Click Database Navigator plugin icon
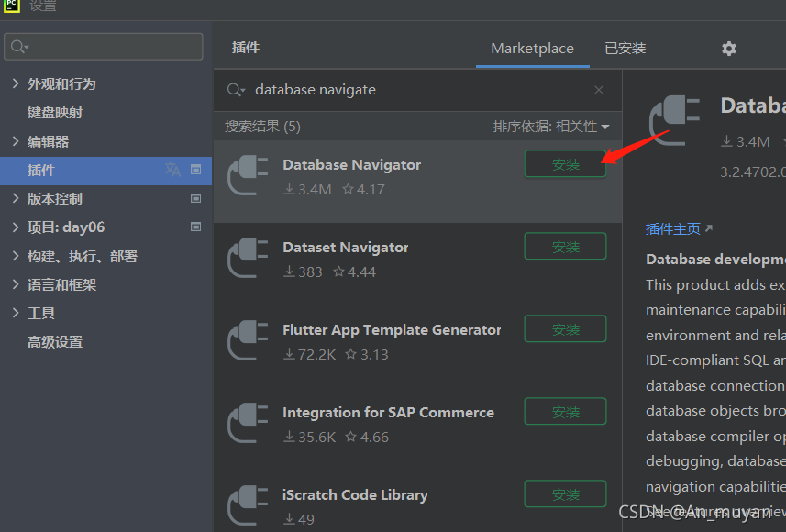 249,175
